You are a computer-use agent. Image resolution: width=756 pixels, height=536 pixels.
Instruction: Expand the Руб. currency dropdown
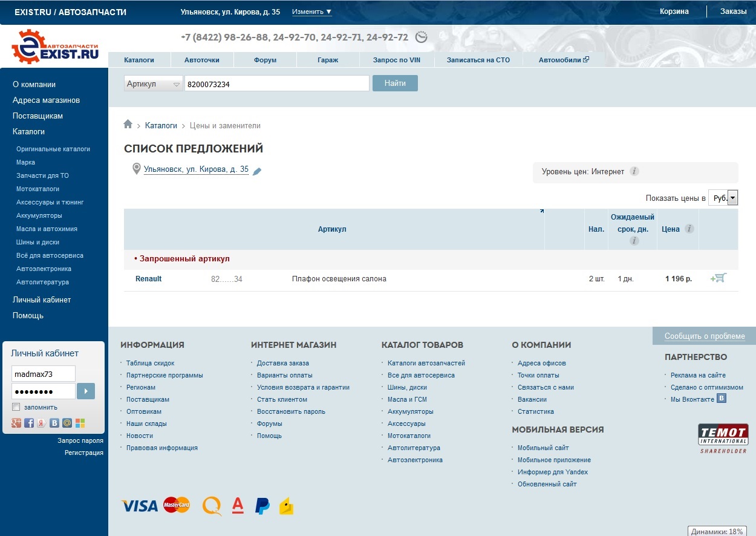point(732,198)
